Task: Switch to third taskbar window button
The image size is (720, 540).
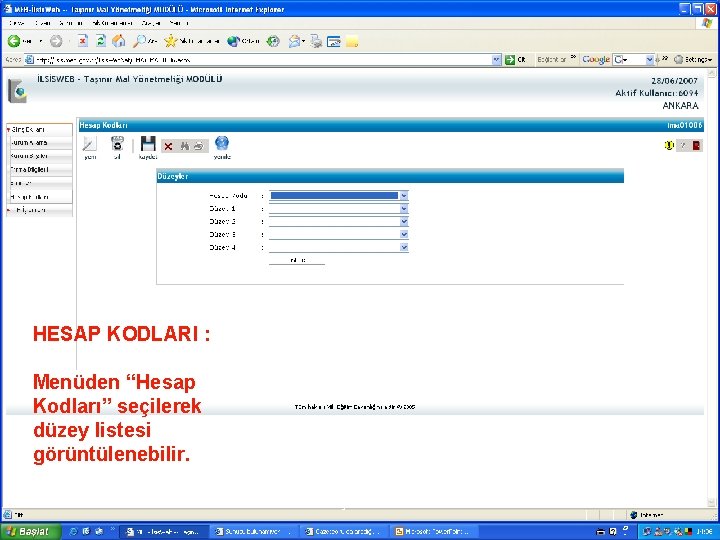Action: coord(343,532)
